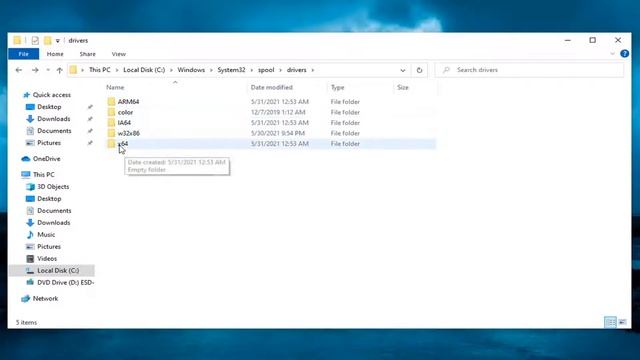
Task: Expand the chevron after drivers breadcrumb
Action: point(313,70)
